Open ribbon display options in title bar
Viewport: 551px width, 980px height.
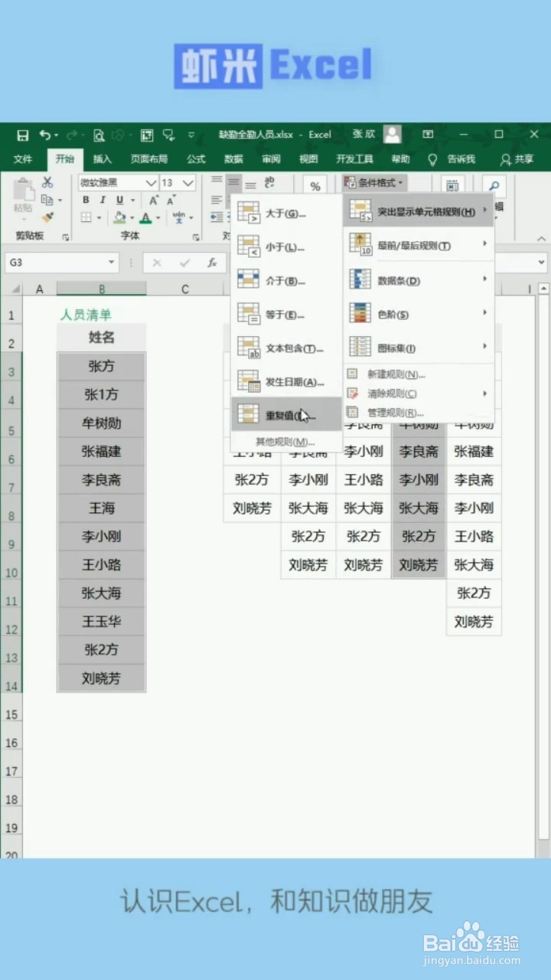(428, 134)
